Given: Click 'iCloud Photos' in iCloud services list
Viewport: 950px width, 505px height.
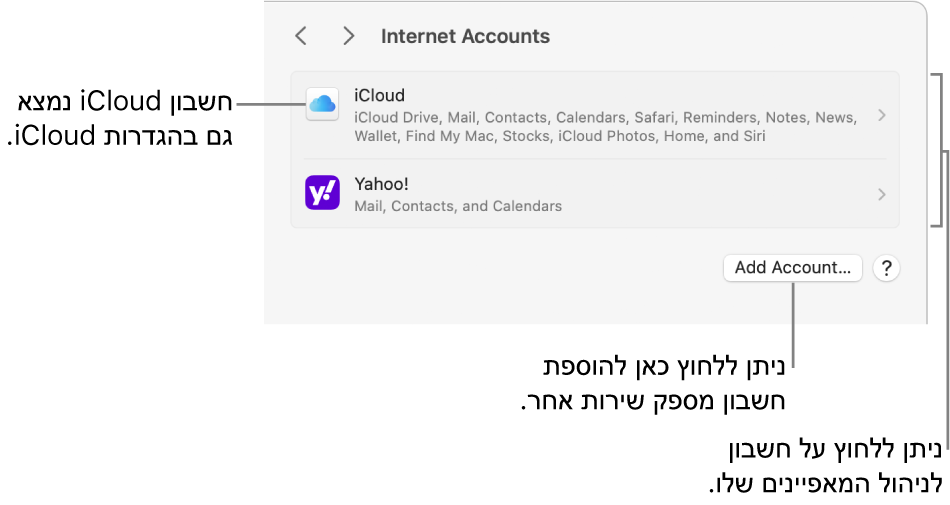Looking at the screenshot, I should pos(598,135).
